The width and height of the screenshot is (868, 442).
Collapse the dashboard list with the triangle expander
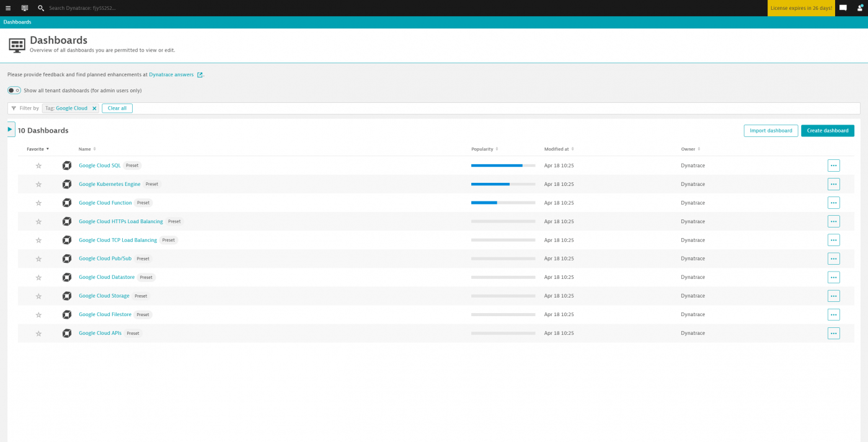pos(10,129)
